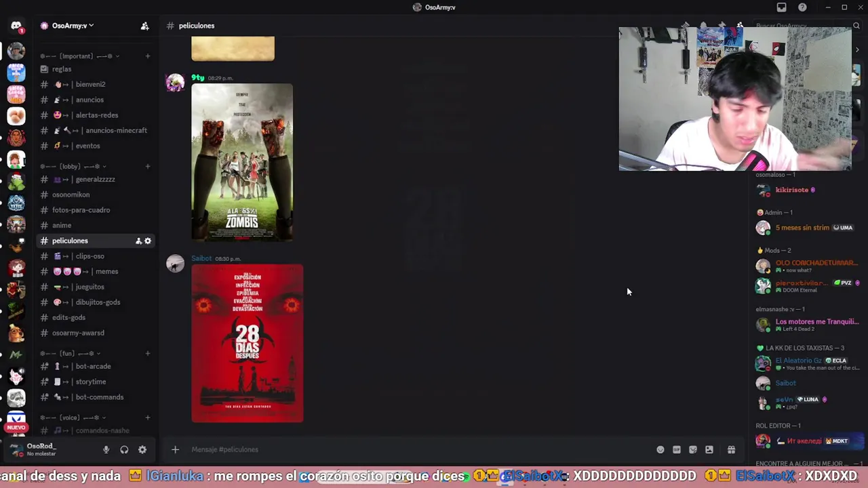The height and width of the screenshot is (488, 868).
Task: Select member OLO CONCHADETUMAR in Mods
Action: (x=808, y=266)
